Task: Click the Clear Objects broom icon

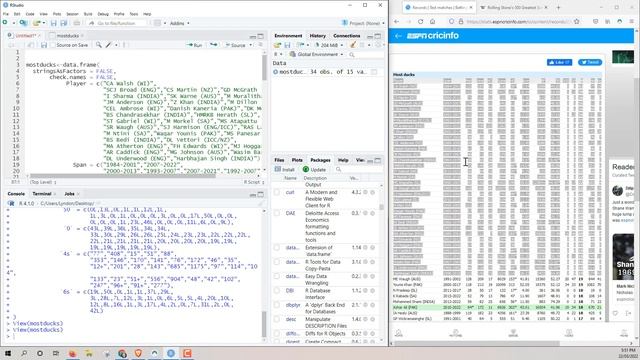Action: point(353,45)
